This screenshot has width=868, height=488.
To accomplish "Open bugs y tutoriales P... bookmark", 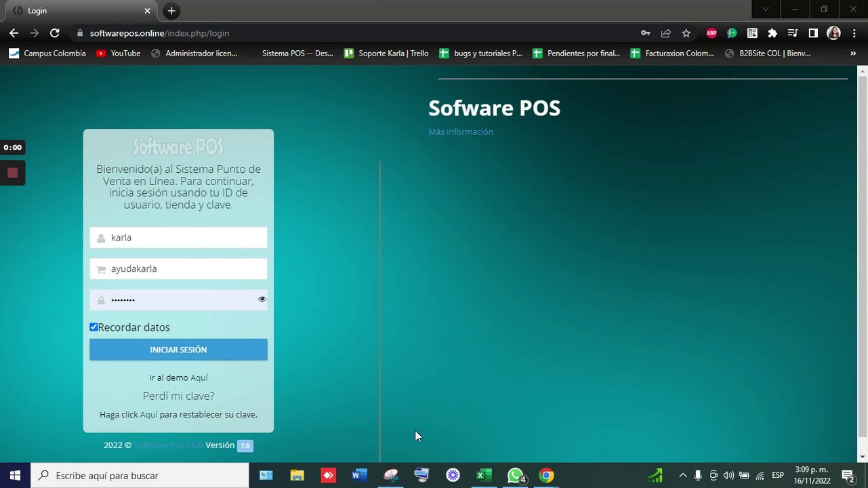I will 480,53.
